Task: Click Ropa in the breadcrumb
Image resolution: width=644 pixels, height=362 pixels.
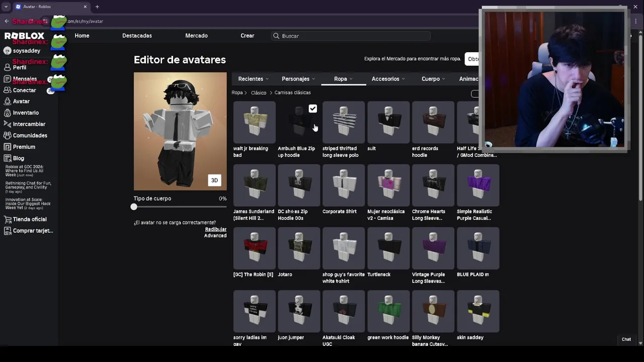Action: click(237, 93)
